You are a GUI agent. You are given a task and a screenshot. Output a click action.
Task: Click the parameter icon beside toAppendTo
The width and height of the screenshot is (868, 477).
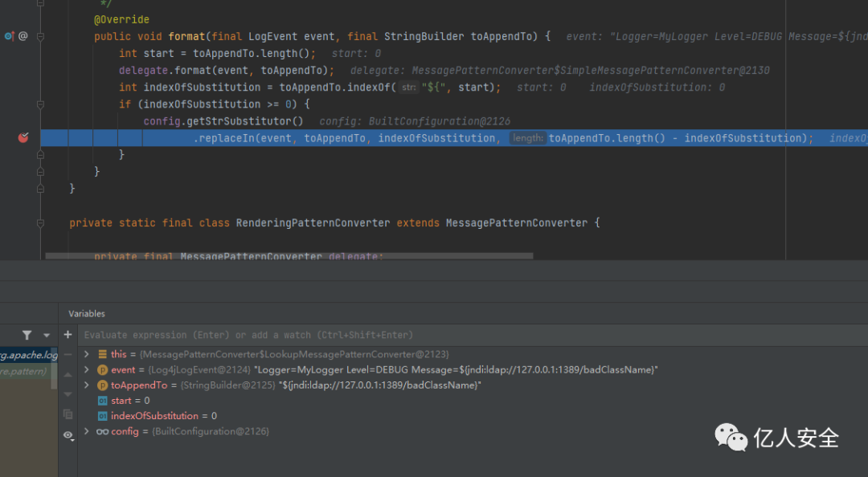(102, 385)
